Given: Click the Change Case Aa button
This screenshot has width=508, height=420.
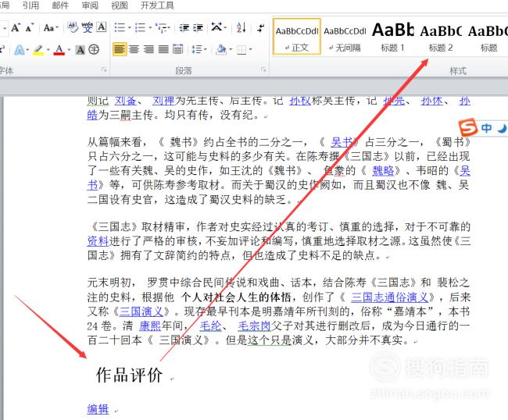Looking at the screenshot, I should [x=49, y=28].
